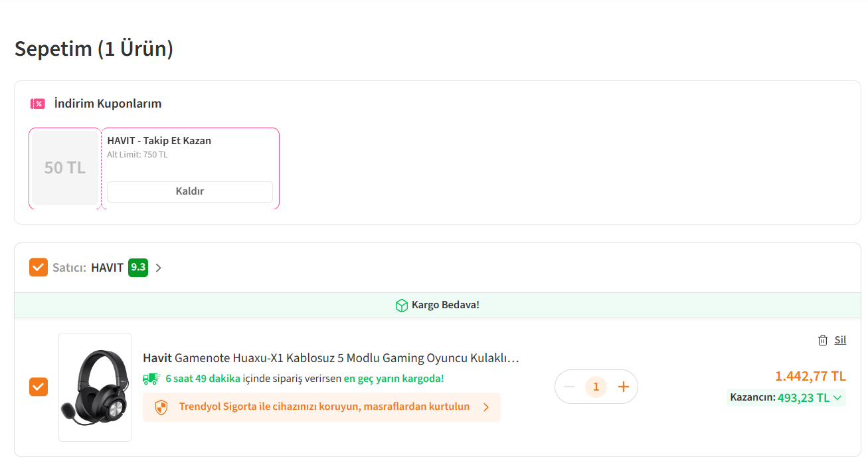The image size is (868, 475).
Task: Click Trendyol Sigorta ile cihazınızı koruyun text
Action: pyautogui.click(x=324, y=407)
